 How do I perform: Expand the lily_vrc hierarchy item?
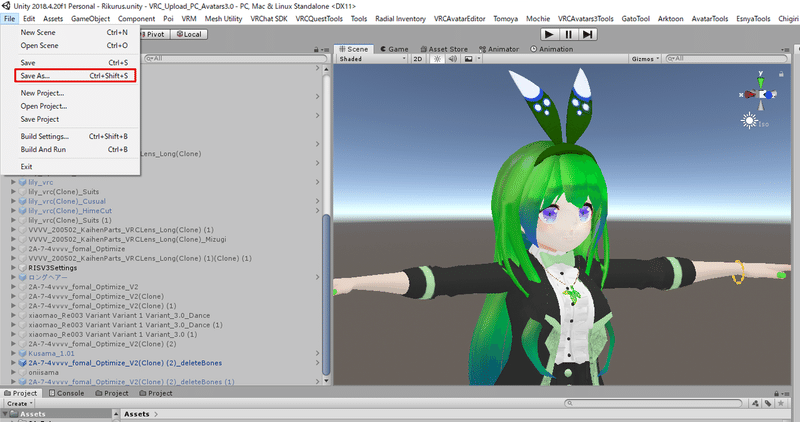(13, 182)
